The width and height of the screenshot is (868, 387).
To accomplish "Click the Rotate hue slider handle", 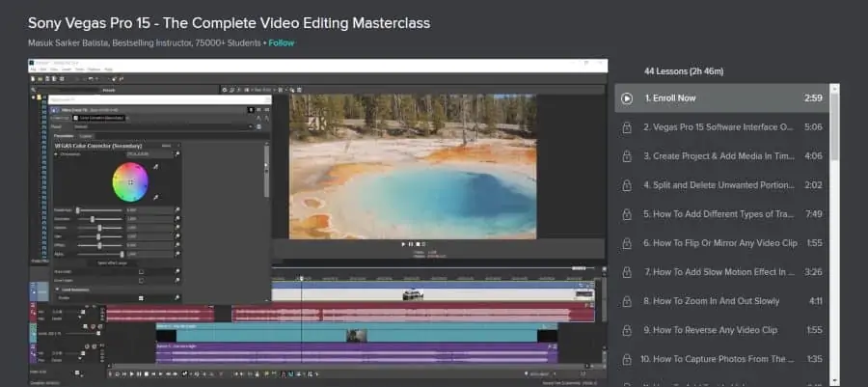I will [x=78, y=210].
